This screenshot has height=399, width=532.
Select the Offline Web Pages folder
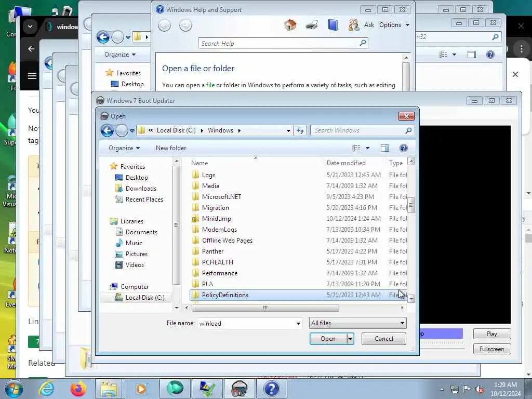(227, 240)
